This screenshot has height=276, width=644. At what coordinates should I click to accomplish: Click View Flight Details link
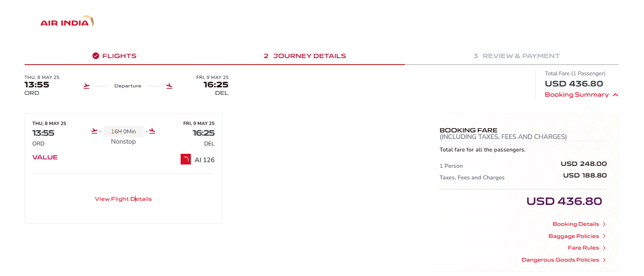(x=123, y=199)
